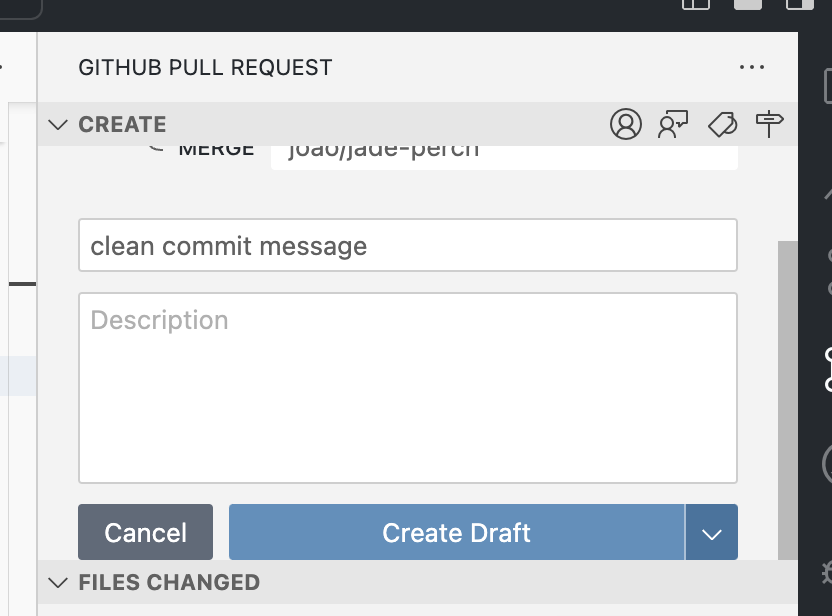Open the Create Draft split-button dropdown
The height and width of the screenshot is (616, 832).
pyautogui.click(x=711, y=532)
